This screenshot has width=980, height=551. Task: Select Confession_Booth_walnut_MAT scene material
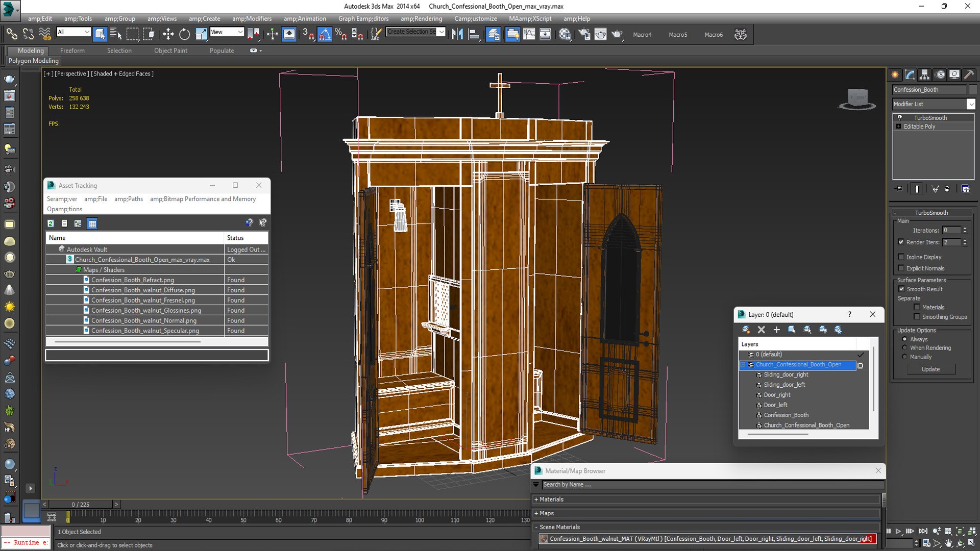(707, 539)
